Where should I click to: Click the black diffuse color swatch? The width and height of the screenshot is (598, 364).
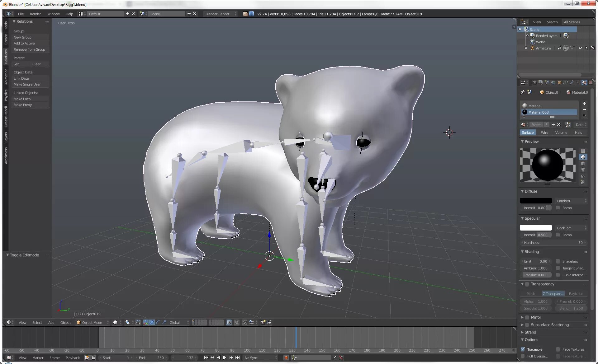point(536,201)
